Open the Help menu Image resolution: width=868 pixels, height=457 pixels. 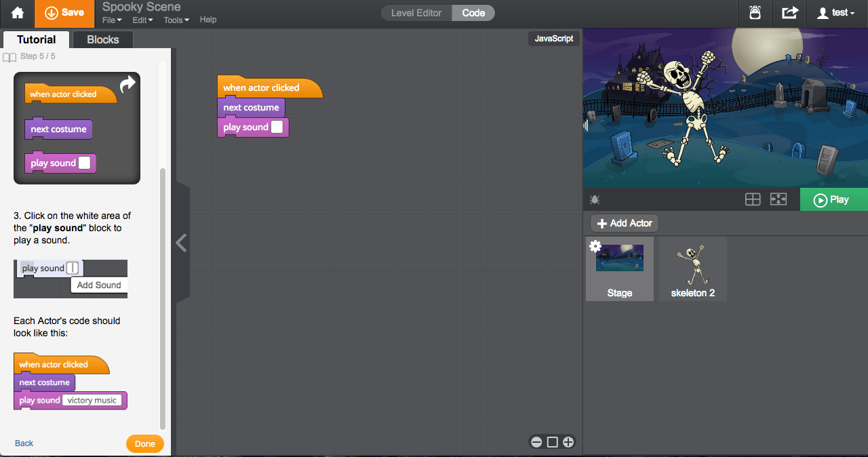pyautogui.click(x=208, y=20)
